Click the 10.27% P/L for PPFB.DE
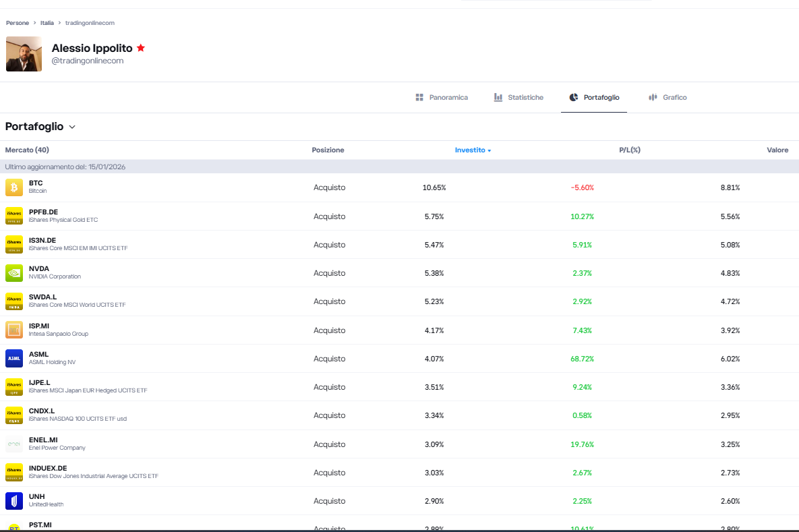 582,216
